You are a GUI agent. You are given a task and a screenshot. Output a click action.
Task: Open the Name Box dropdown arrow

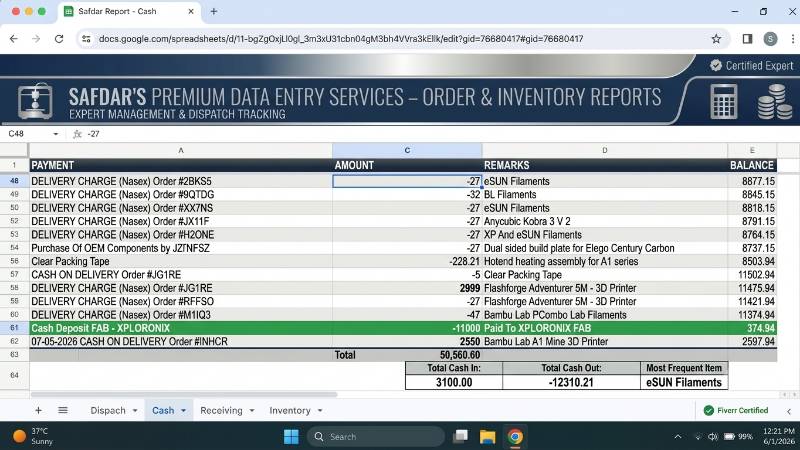56,134
